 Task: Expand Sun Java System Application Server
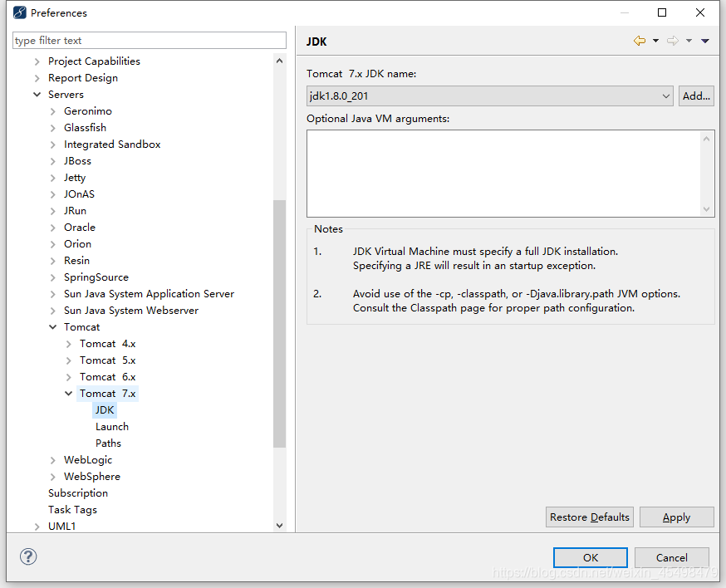(53, 295)
